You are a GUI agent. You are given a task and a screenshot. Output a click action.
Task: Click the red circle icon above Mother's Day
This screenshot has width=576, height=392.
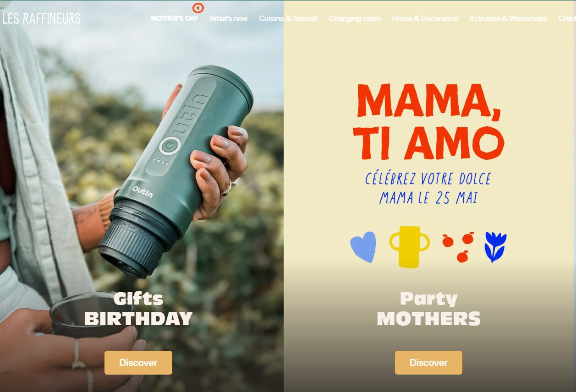[198, 8]
